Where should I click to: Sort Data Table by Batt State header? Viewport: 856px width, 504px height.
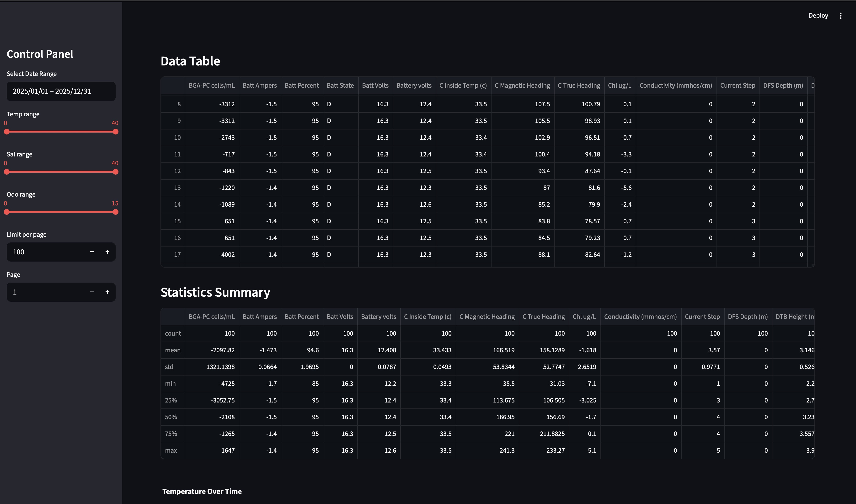pos(340,86)
